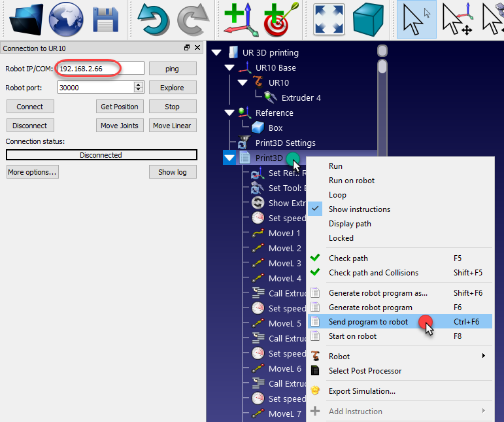Click the Robot IP/COM input field
This screenshot has width=504, height=422.
[x=100, y=69]
